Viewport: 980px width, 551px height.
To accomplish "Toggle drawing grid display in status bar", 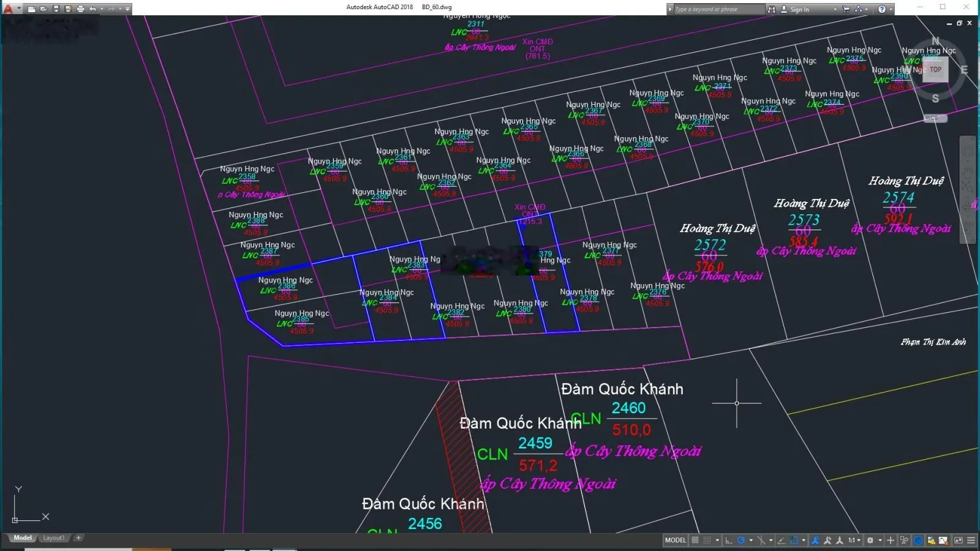I will (x=695, y=540).
